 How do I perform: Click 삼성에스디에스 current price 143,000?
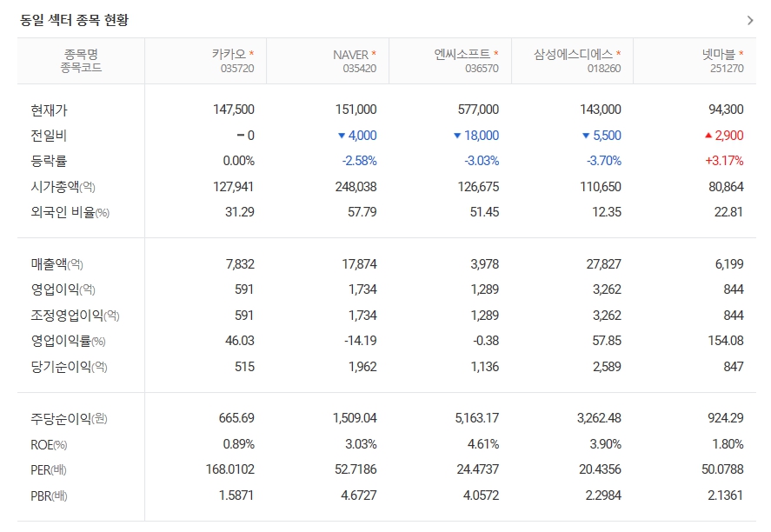click(601, 110)
